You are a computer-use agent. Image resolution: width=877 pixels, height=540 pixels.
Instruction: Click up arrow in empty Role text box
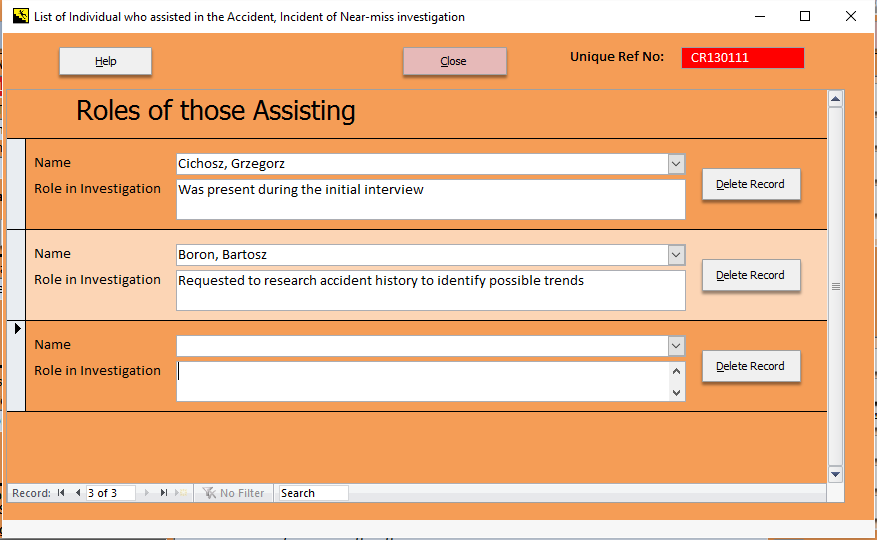click(676, 371)
